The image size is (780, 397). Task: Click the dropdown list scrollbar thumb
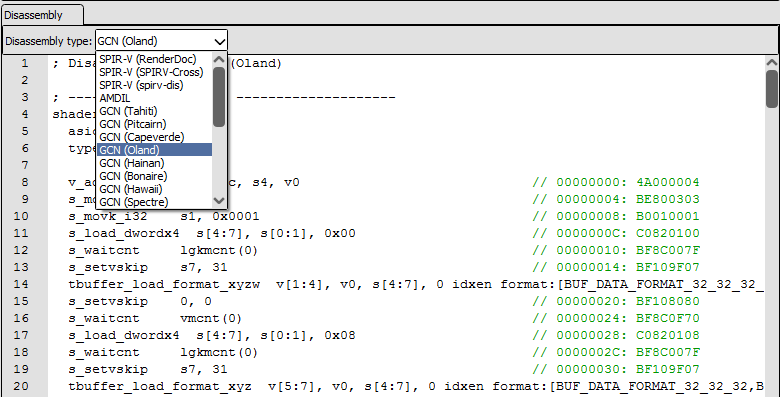219,97
